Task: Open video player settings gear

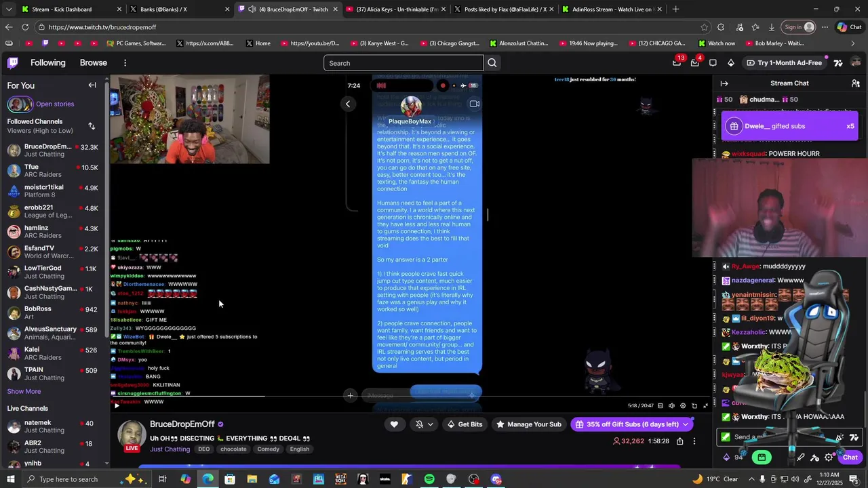Action: (683, 405)
